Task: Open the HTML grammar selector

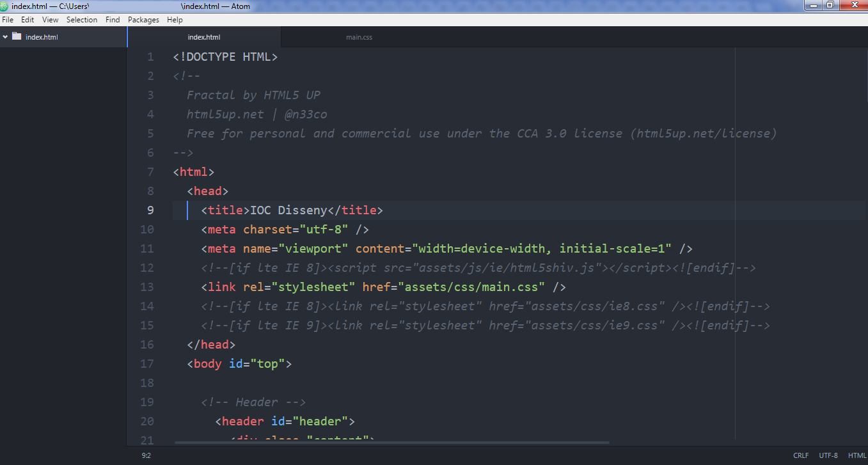Action: point(857,455)
